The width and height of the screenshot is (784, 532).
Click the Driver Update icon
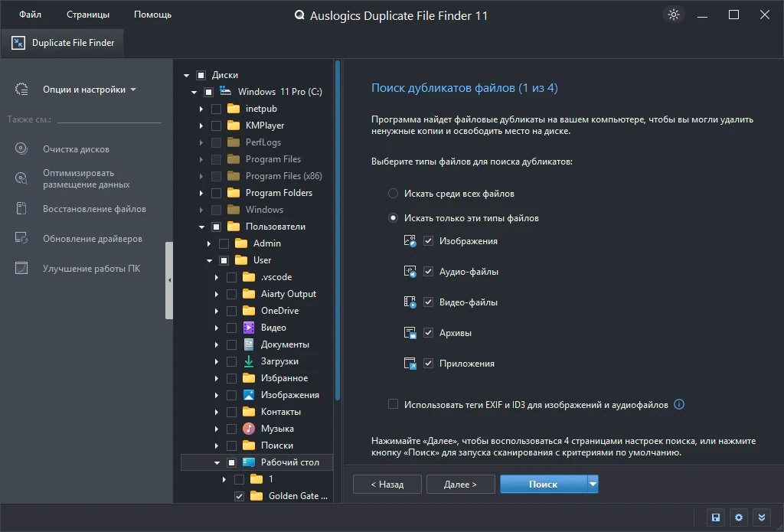click(21, 238)
